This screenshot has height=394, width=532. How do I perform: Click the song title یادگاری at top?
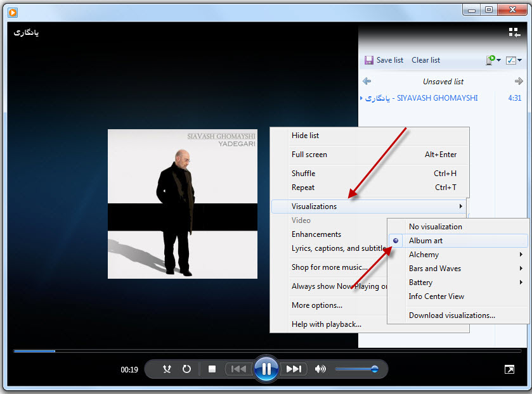[x=26, y=32]
